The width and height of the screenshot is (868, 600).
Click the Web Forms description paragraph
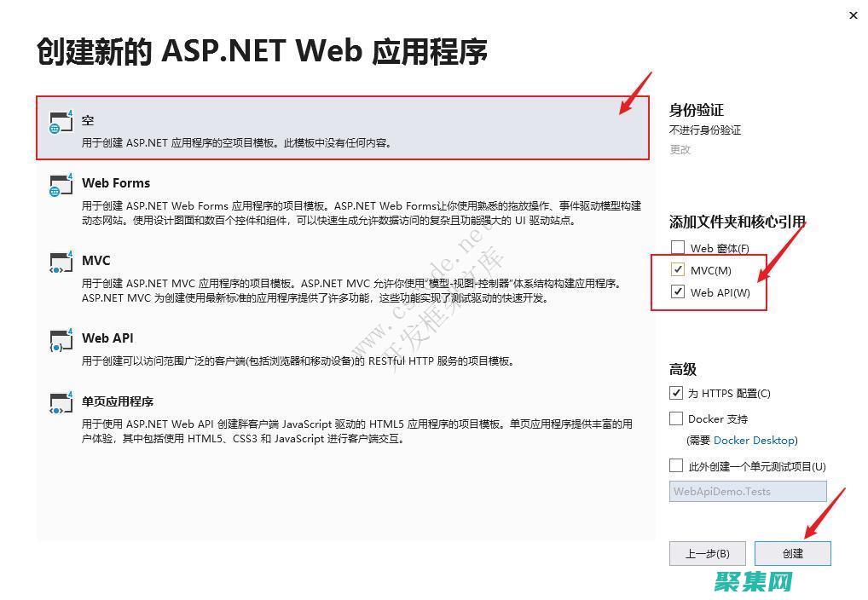pos(362,213)
